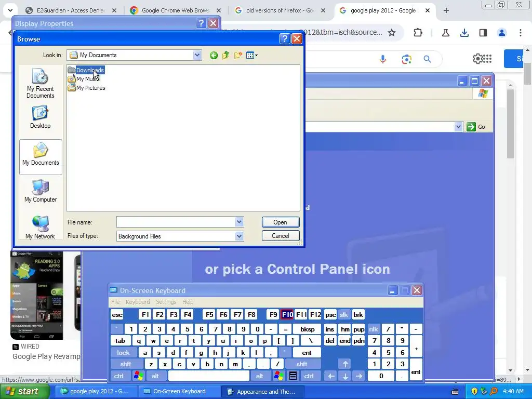
Task: Open the On-Screen Keyboard File menu
Action: tap(115, 302)
